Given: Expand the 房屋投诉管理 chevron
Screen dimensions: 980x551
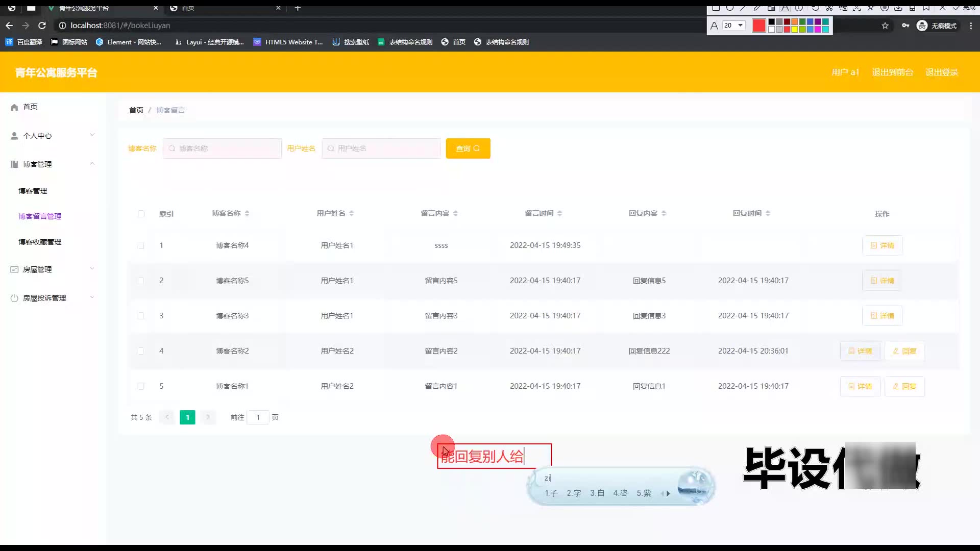Looking at the screenshot, I should tap(92, 297).
